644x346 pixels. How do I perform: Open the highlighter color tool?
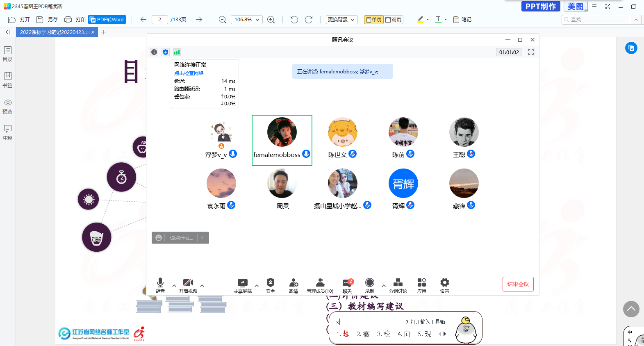coord(420,19)
